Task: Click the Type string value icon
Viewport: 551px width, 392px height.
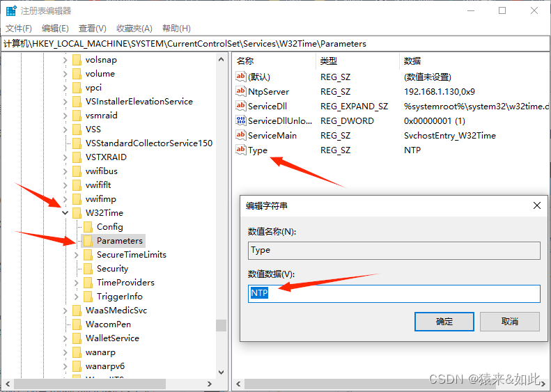Action: [x=241, y=150]
